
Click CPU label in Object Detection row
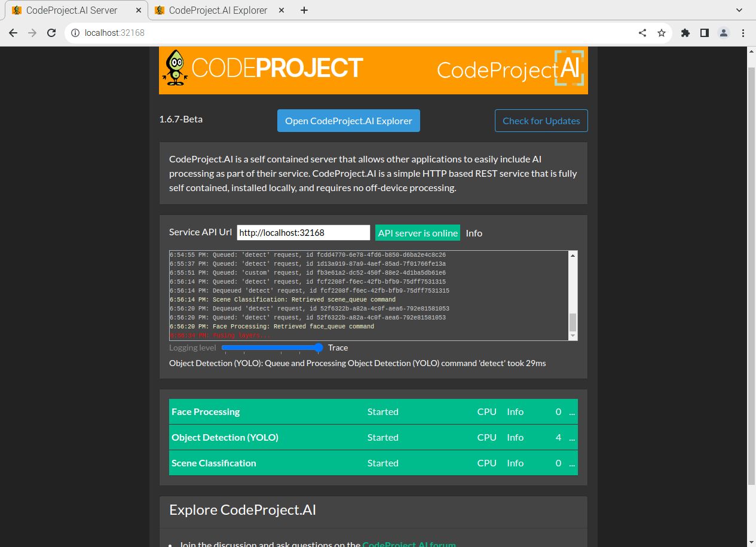[487, 438]
